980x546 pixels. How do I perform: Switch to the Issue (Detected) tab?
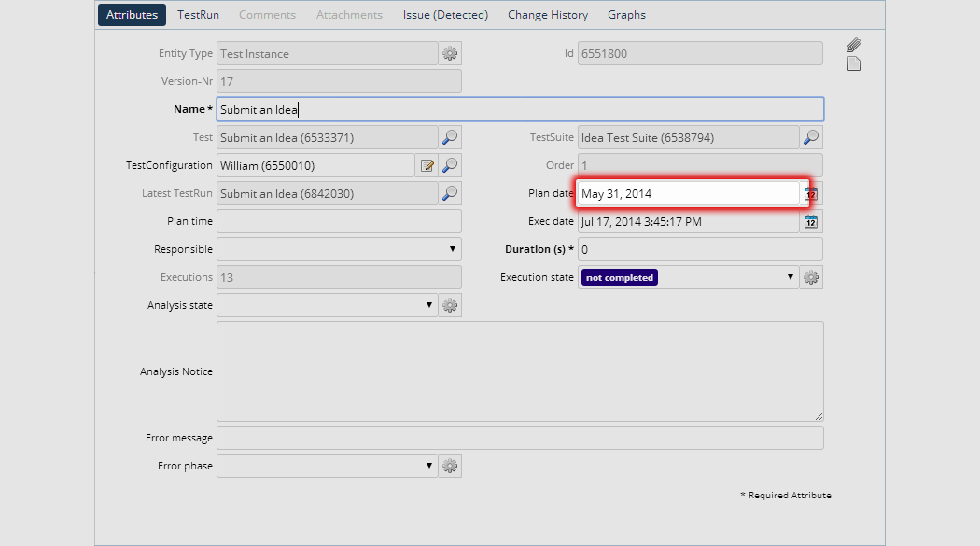(445, 14)
